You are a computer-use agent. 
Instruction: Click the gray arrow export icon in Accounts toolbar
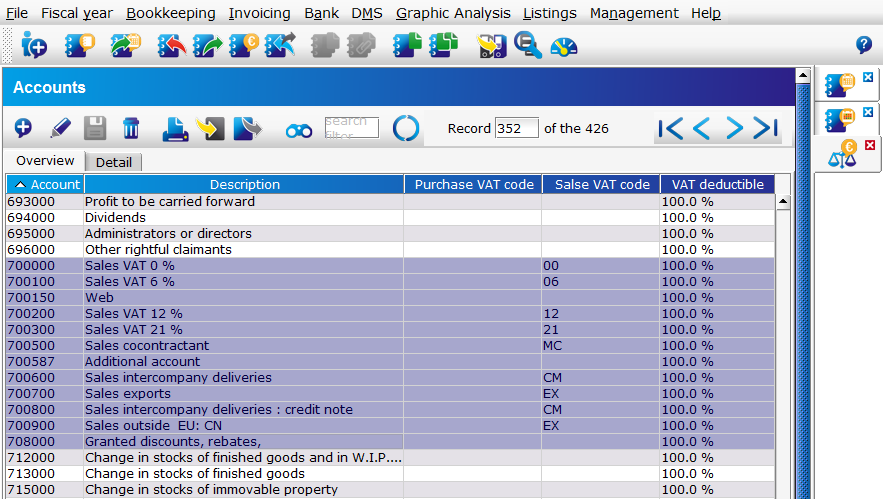click(247, 128)
